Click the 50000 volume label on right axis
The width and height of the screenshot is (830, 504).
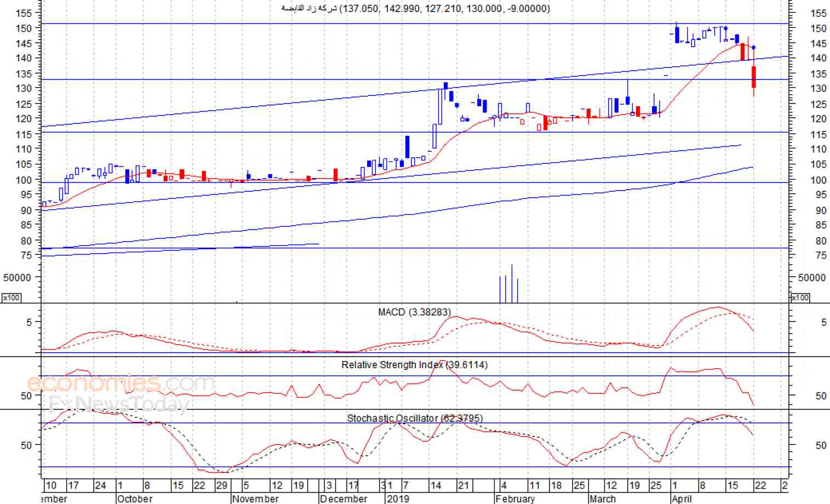(812, 278)
